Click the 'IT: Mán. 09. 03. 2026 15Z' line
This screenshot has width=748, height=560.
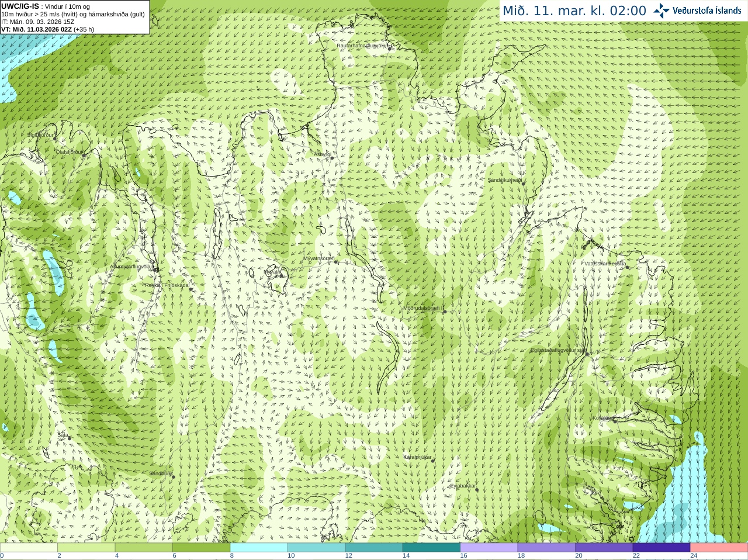[x=37, y=22]
